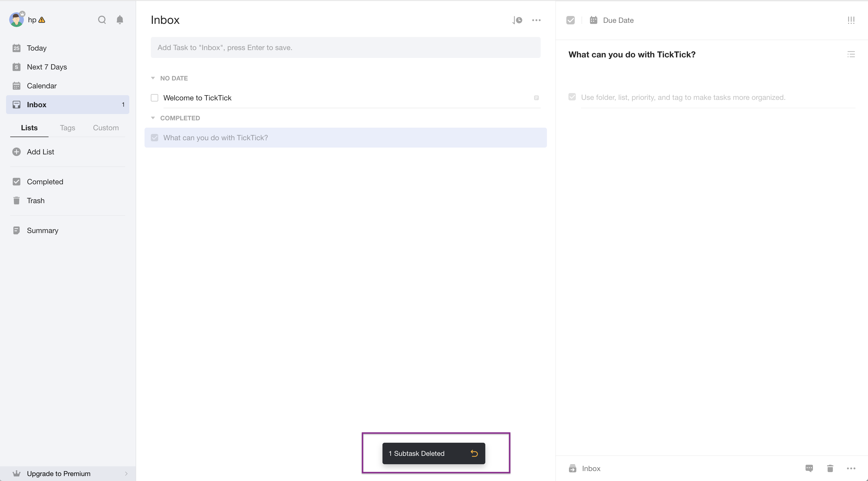The image size is (868, 481).
Task: Click the Upgrade to Premium chevron arrow
Action: coord(126,474)
